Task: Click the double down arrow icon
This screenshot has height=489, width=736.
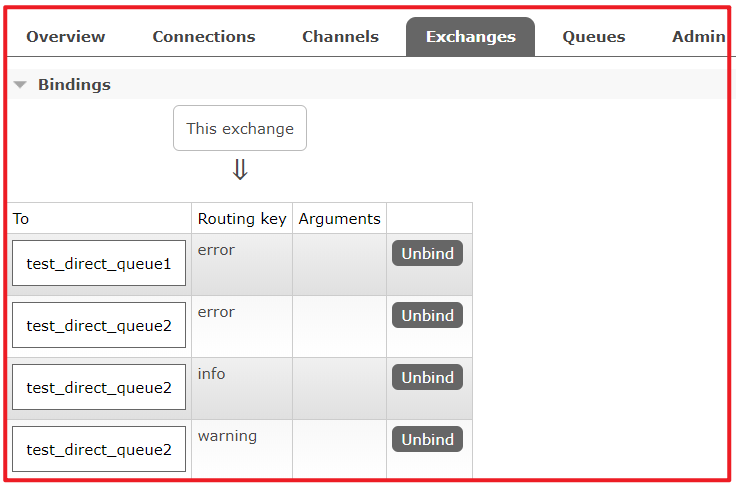Action: pos(240,170)
